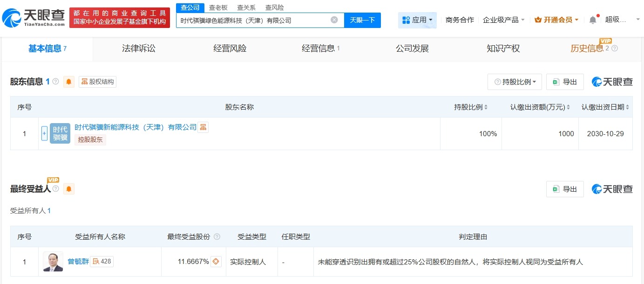Open the 持股比例 filter dropdown
Screen dimensions: 644x284
tap(514, 82)
